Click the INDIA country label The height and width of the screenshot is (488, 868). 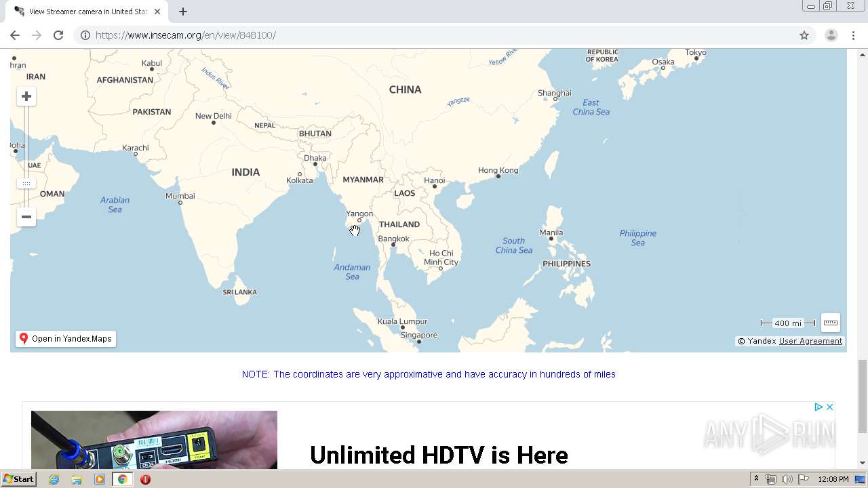tap(245, 172)
